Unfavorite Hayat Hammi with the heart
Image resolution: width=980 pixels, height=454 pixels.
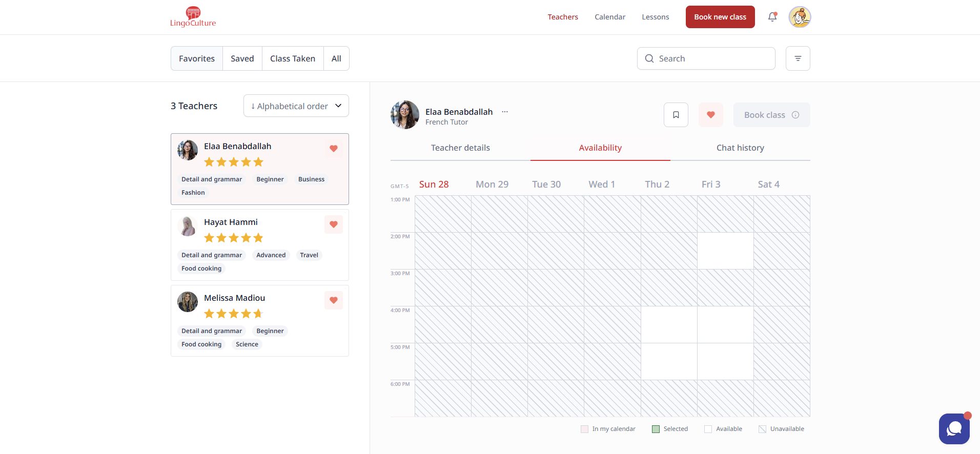[x=334, y=224]
